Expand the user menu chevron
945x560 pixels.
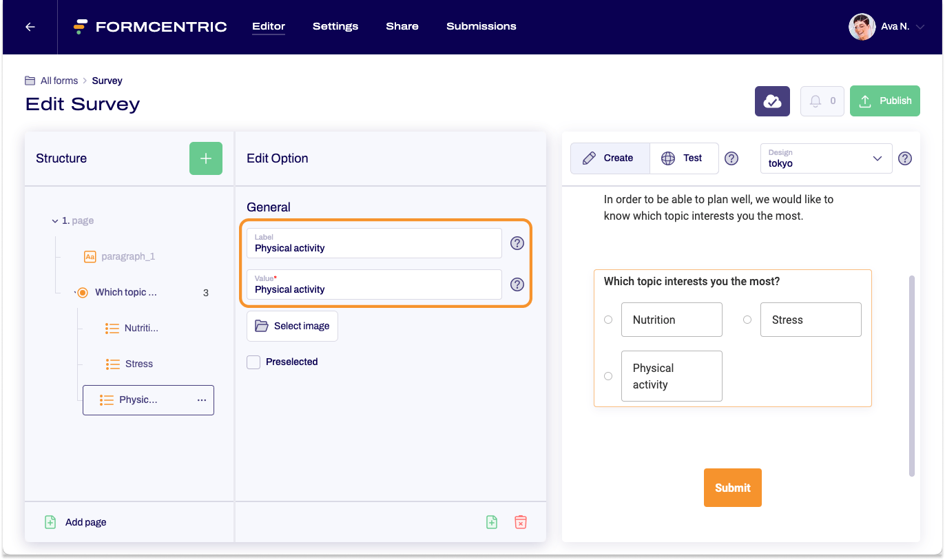pyautogui.click(x=920, y=28)
